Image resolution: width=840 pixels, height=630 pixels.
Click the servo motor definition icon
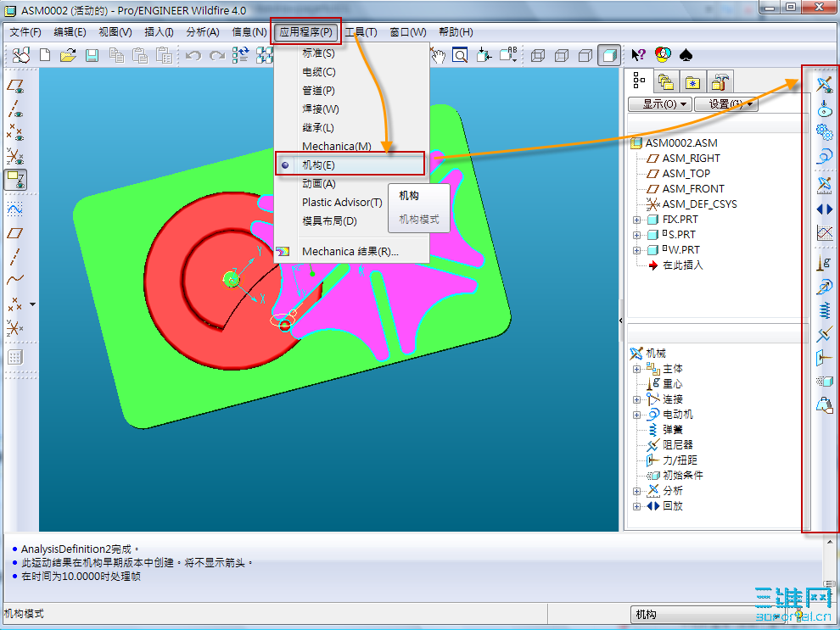click(825, 156)
